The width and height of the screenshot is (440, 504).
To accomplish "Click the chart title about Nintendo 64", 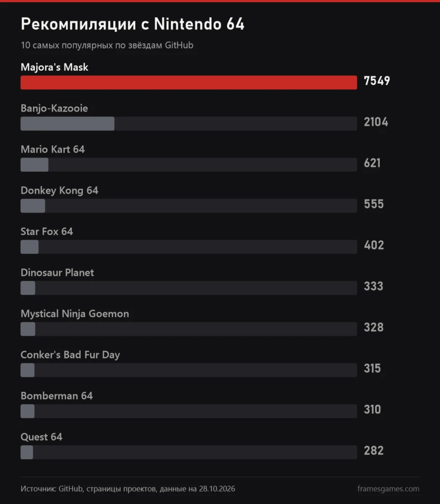I will pyautogui.click(x=132, y=24).
